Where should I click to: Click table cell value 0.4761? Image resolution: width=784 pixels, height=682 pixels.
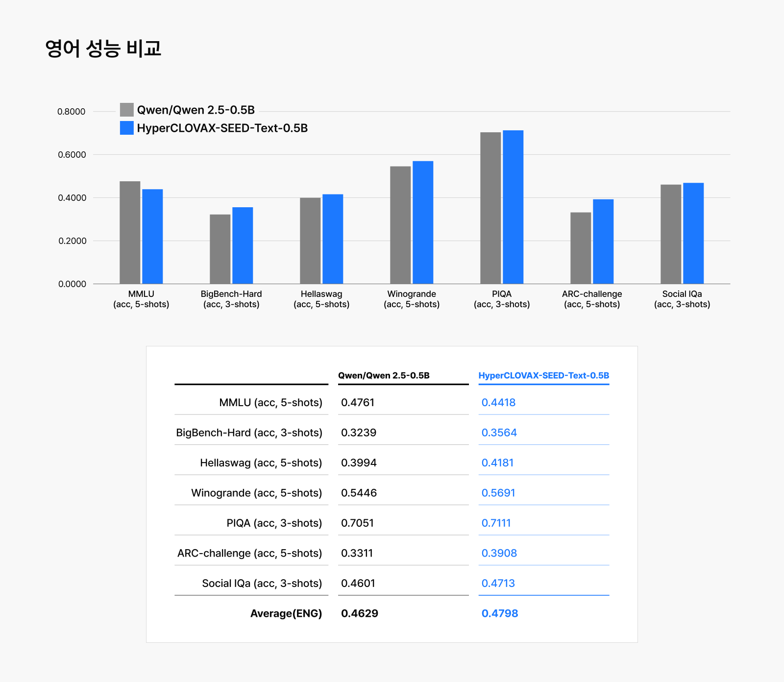(358, 403)
